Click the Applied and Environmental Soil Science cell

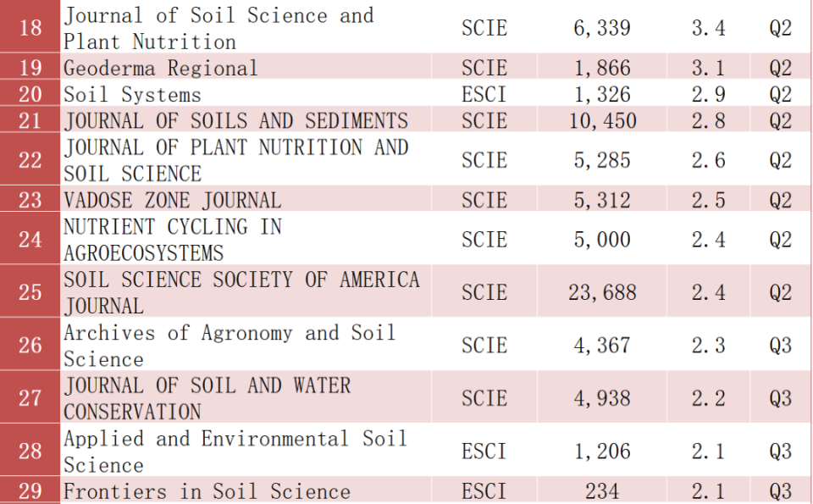(235, 451)
